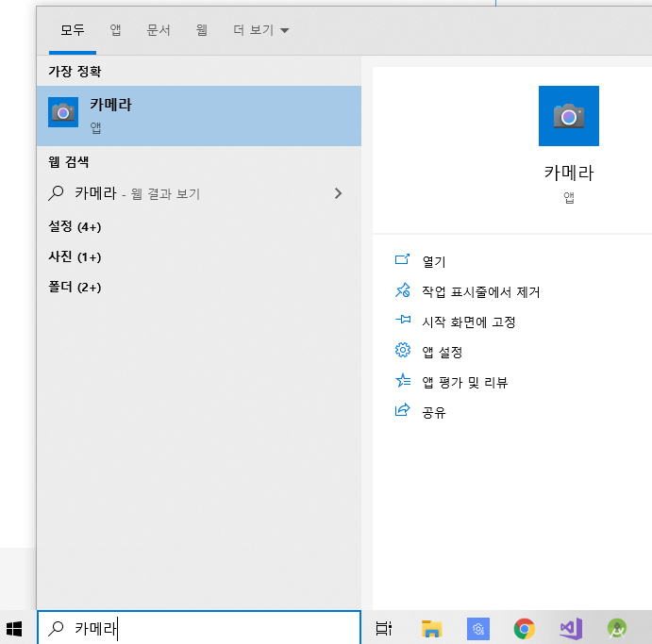Image resolution: width=652 pixels, height=644 pixels.
Task: Select 작업 표시줄에서 제거
Action: pyautogui.click(x=480, y=291)
